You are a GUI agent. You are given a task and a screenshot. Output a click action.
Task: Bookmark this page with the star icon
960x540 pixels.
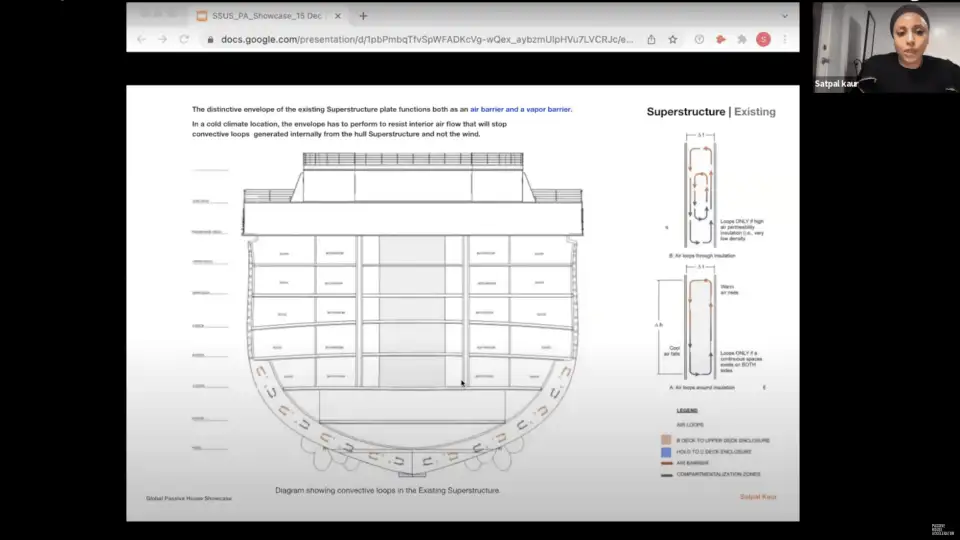coord(673,39)
